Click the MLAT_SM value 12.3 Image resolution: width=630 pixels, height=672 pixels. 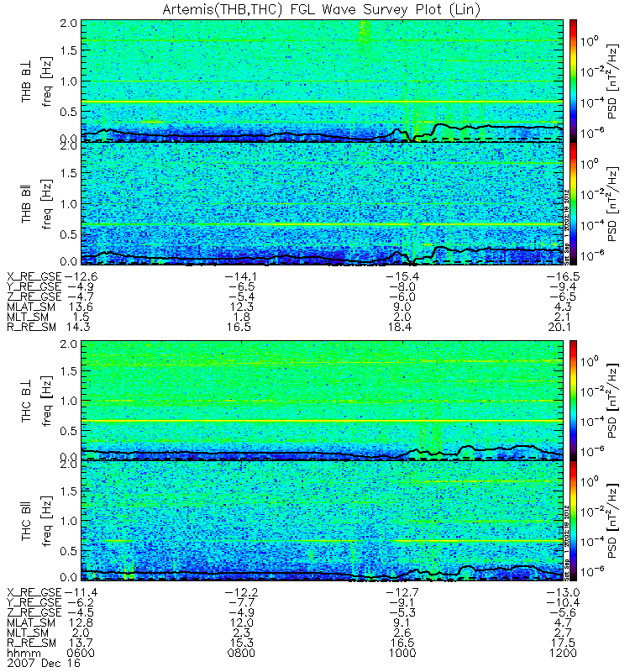tap(241, 307)
